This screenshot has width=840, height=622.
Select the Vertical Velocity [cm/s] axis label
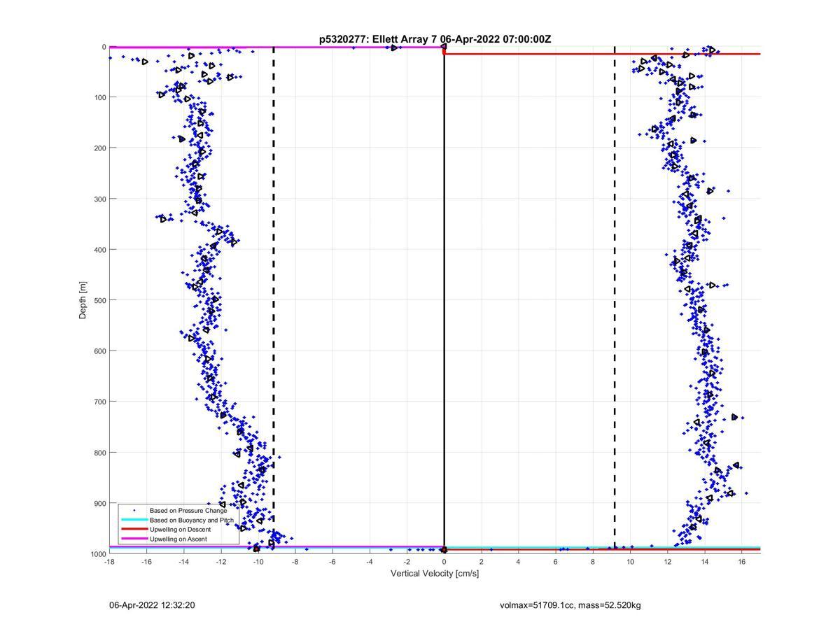coord(434,574)
